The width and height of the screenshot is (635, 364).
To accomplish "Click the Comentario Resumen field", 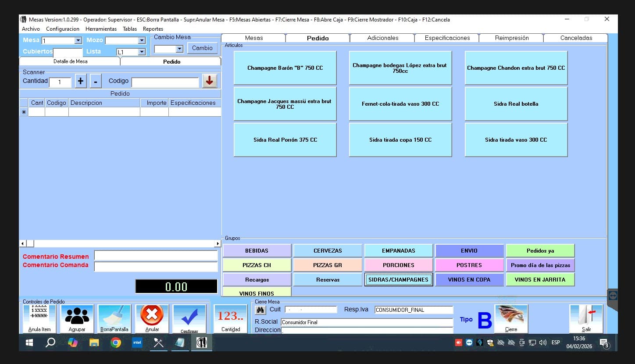I will click(x=156, y=256).
